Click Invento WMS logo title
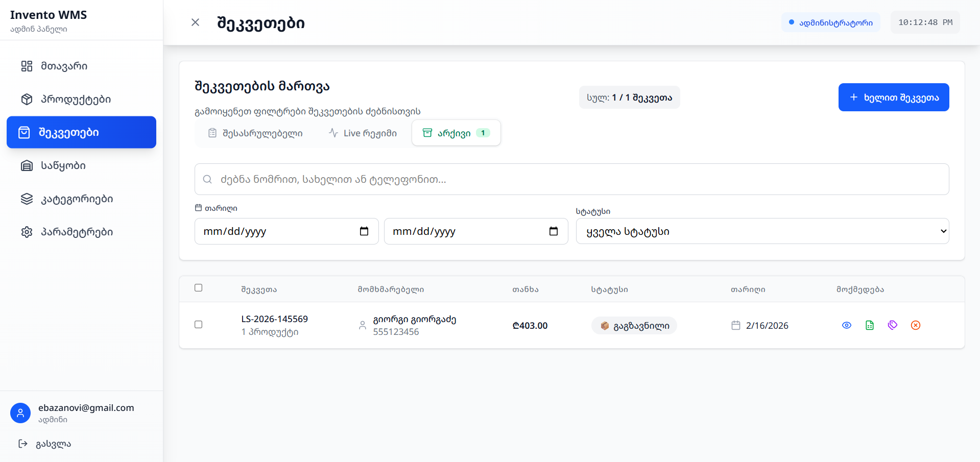Viewport: 980px width, 462px height. tap(49, 15)
